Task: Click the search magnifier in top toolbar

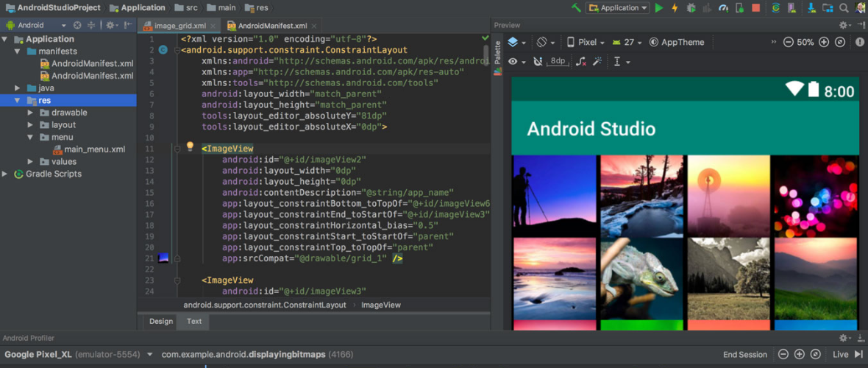Action: (x=843, y=8)
